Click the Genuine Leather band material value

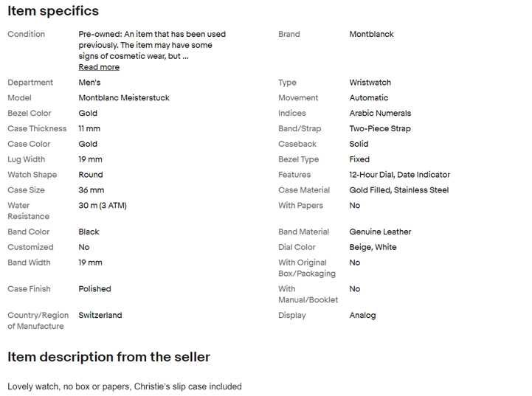pyautogui.click(x=380, y=232)
